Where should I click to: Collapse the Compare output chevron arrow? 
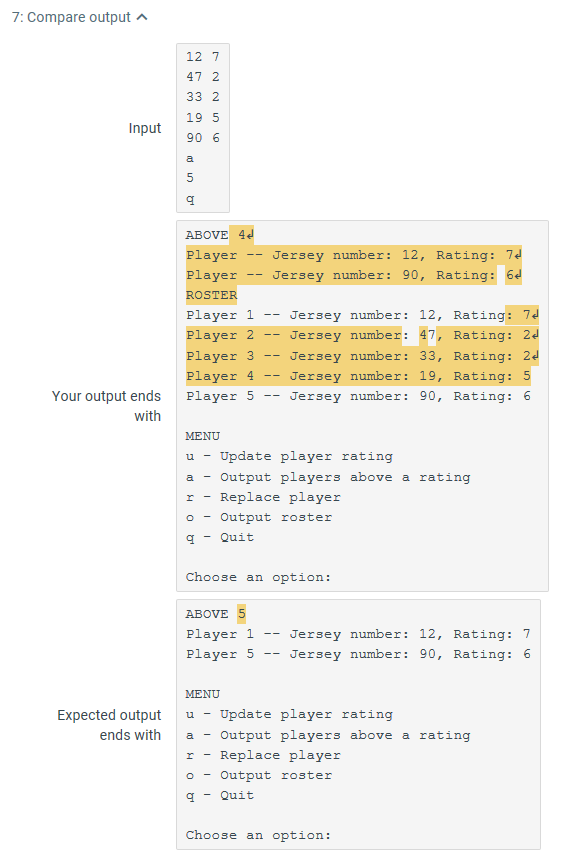coord(142,17)
